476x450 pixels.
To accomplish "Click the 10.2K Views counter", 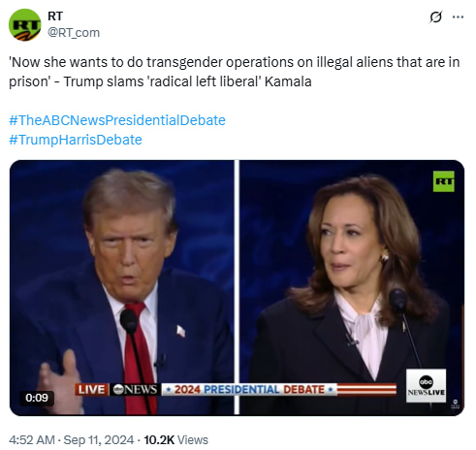I will (x=175, y=440).
